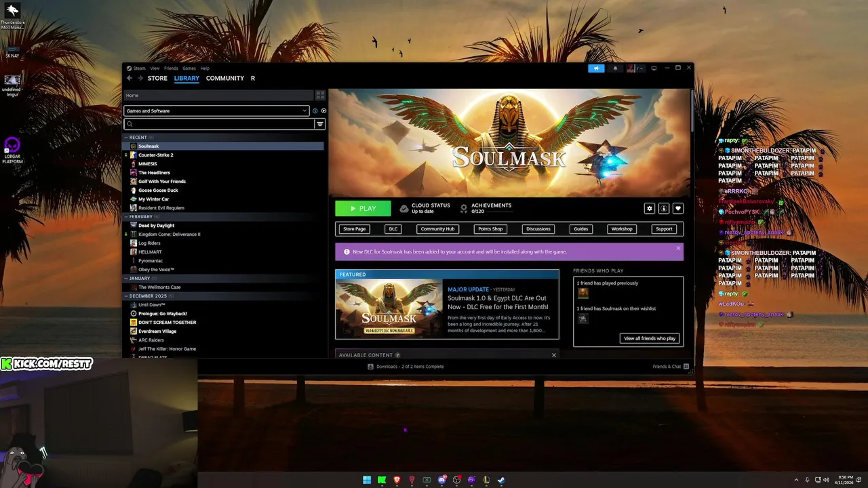Open Soulmask manage gear icon
Viewport: 868px width, 488px height.
[650, 209]
